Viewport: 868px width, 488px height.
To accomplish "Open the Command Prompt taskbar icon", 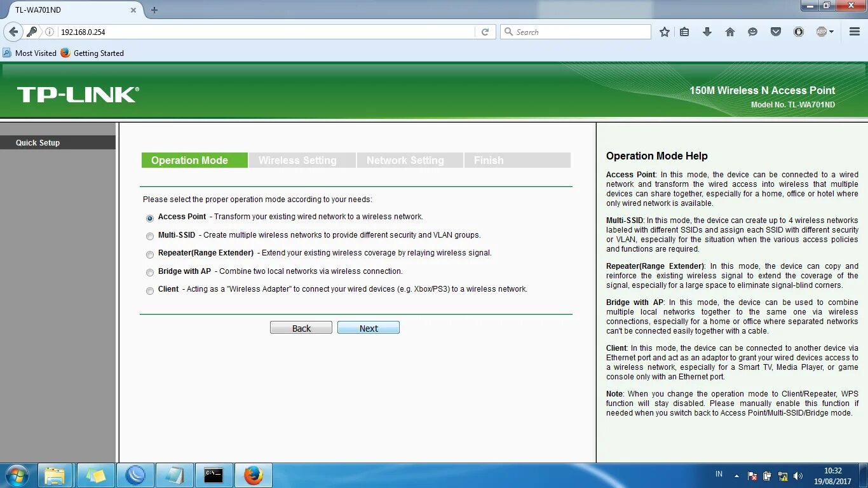I will [214, 475].
